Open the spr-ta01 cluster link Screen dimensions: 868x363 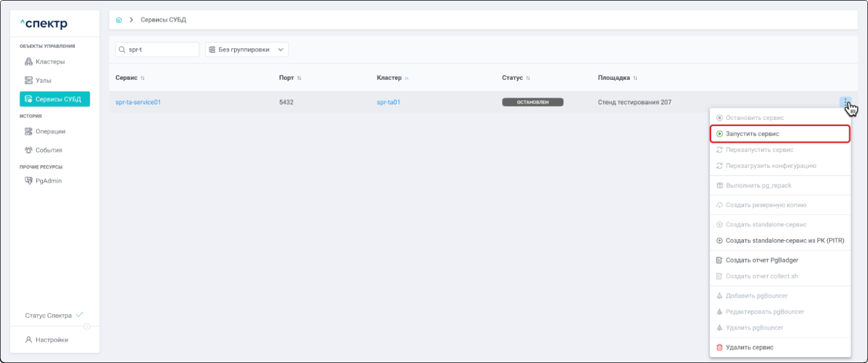pyautogui.click(x=388, y=102)
